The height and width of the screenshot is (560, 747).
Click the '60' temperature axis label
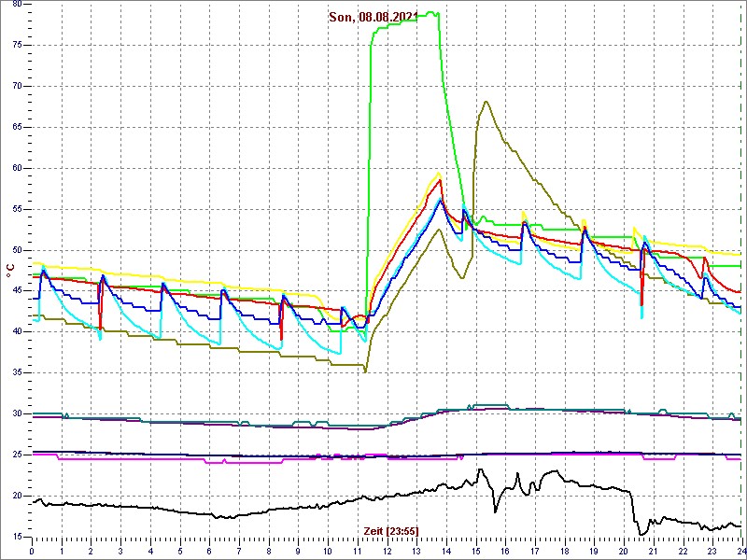16,168
